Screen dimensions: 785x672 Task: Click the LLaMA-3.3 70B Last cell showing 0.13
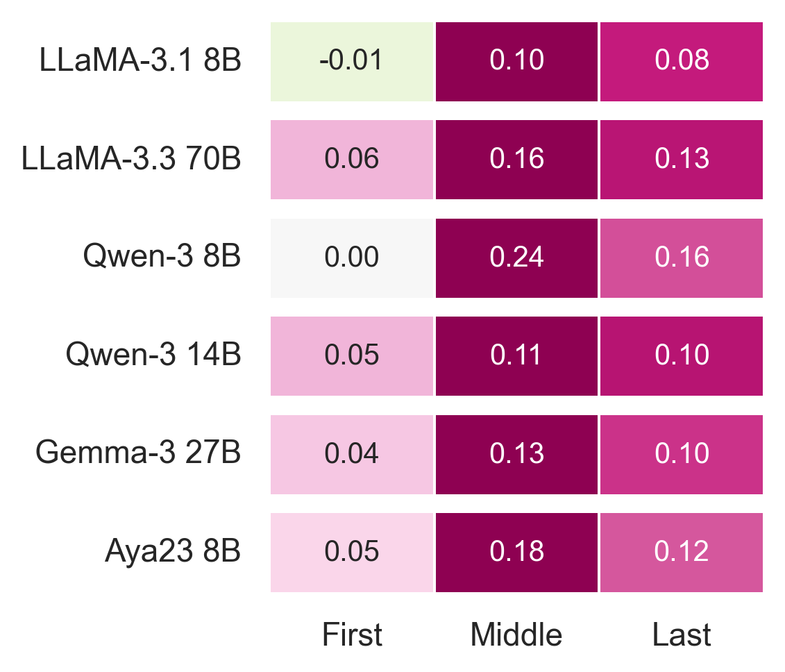point(682,160)
